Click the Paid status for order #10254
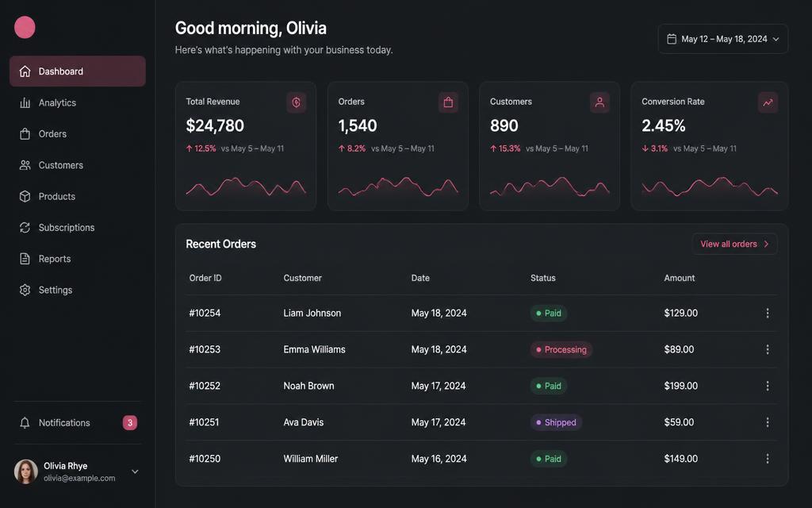Viewport: 812px width, 508px height. coord(549,313)
